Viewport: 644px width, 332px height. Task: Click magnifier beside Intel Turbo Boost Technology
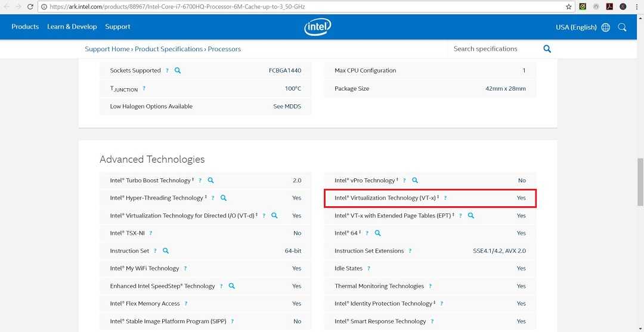pyautogui.click(x=210, y=181)
